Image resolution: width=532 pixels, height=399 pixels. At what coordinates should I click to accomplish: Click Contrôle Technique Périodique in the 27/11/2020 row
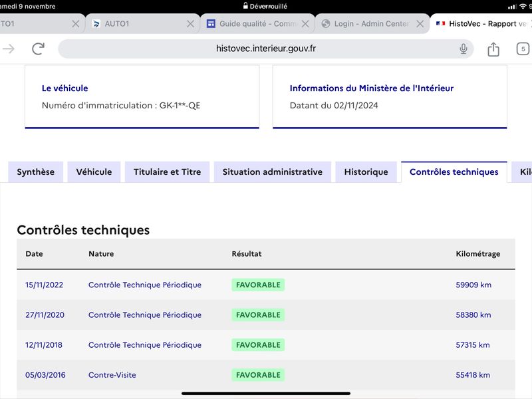(x=145, y=315)
